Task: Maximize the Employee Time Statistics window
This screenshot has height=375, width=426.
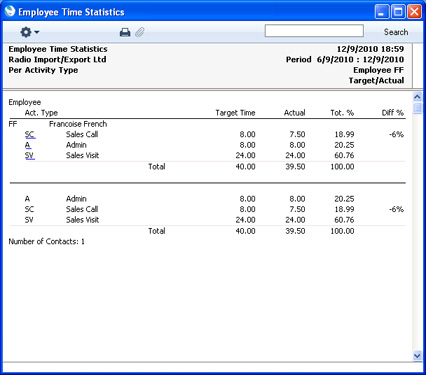Action: pyautogui.click(x=398, y=12)
